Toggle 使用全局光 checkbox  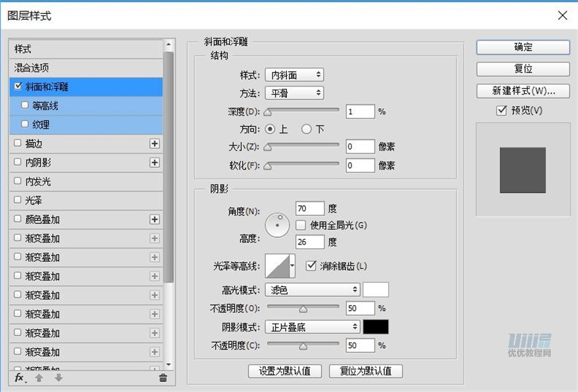[x=301, y=225]
